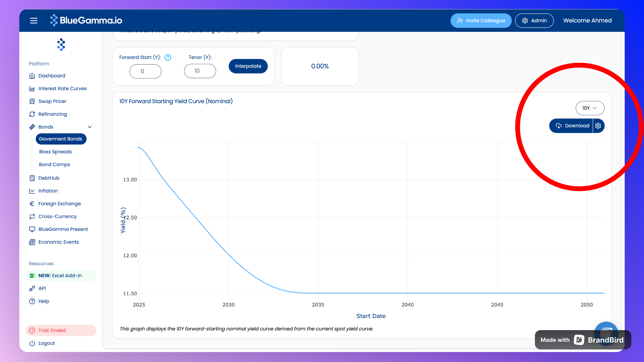Click the Tenor input field
Image resolution: width=644 pixels, height=362 pixels.
(200, 71)
